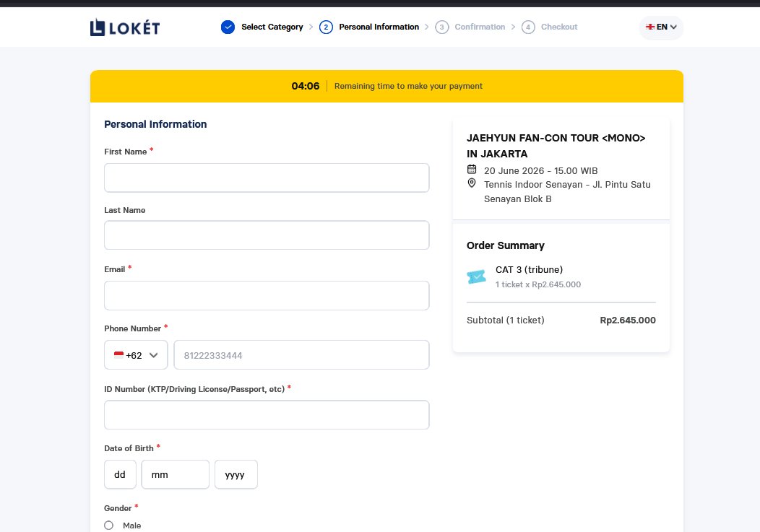The width and height of the screenshot is (760, 532).
Task: Focus the ID Number input field
Action: 267,415
